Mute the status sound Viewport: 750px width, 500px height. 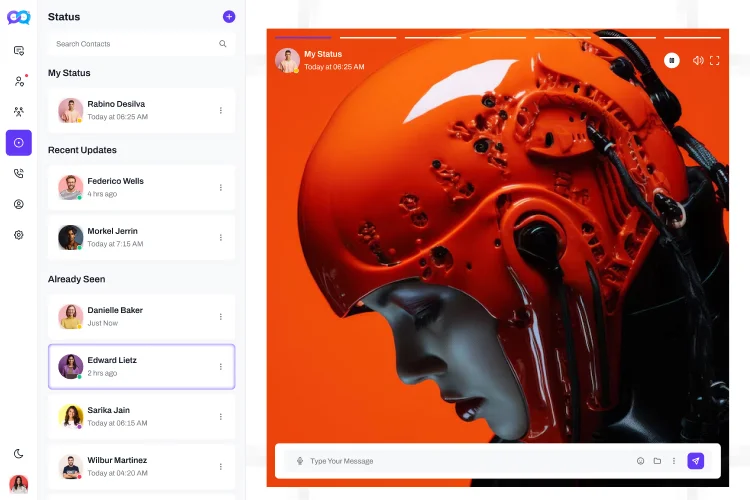tap(698, 61)
